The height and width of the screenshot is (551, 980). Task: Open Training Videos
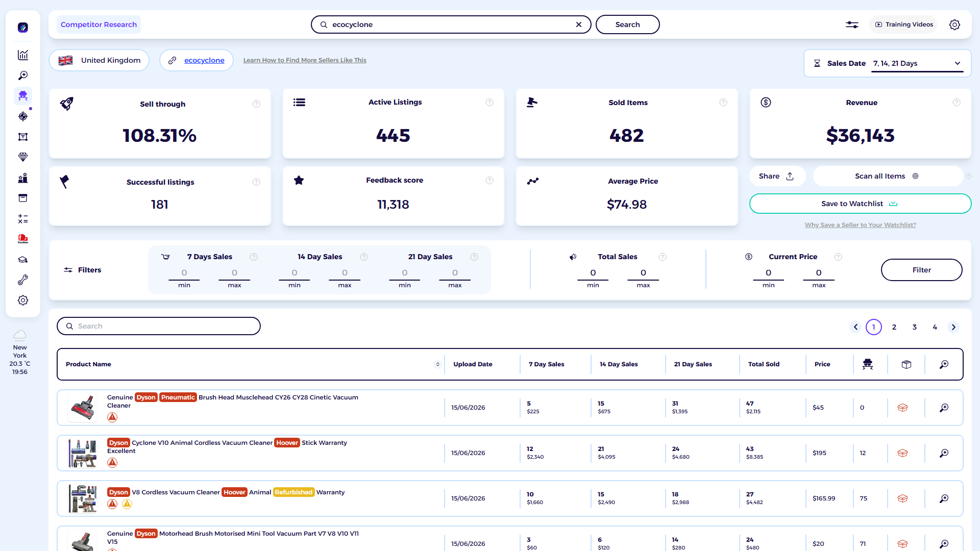click(x=904, y=24)
